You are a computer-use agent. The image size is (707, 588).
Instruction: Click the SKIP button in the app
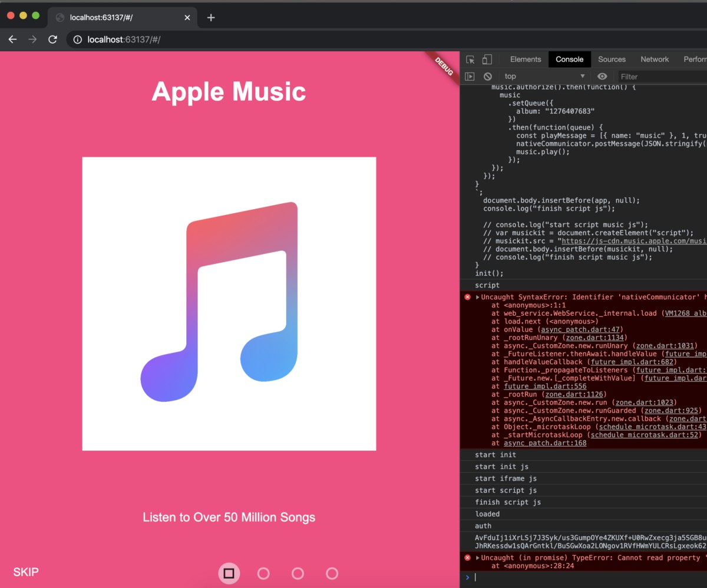(26, 572)
